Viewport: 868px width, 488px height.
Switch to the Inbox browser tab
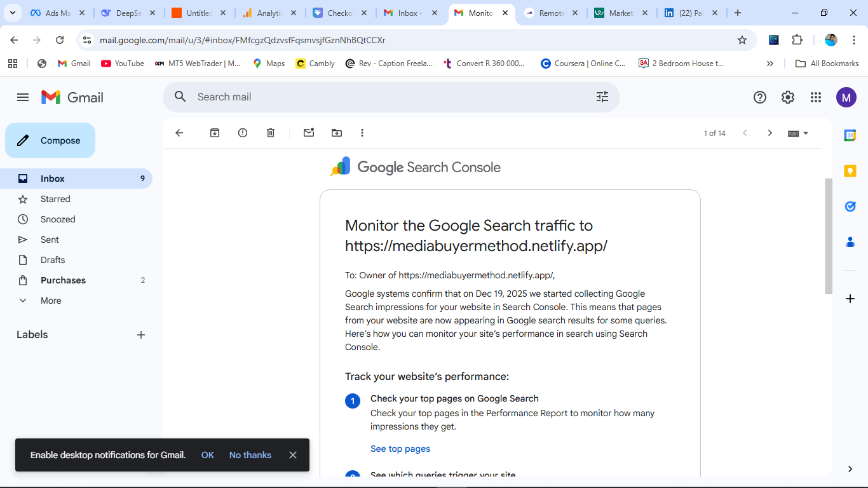pos(410,13)
